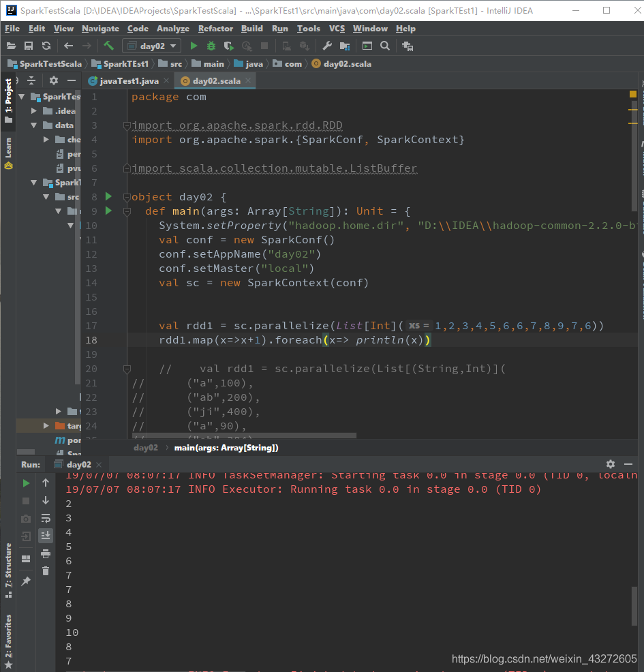Start debugging with the bug icon
This screenshot has width=644, height=672.
[211, 46]
